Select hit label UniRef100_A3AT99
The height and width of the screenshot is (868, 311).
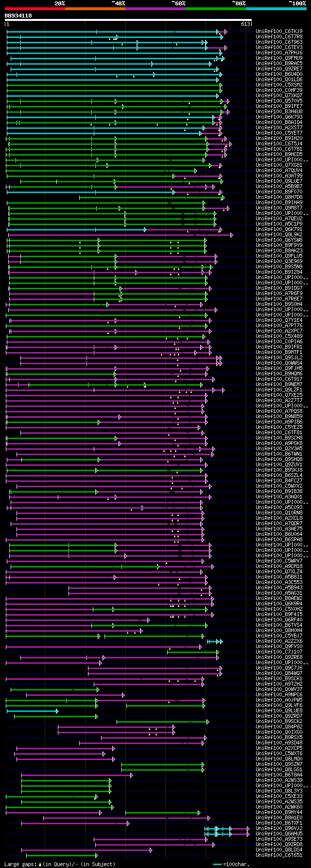click(x=279, y=176)
